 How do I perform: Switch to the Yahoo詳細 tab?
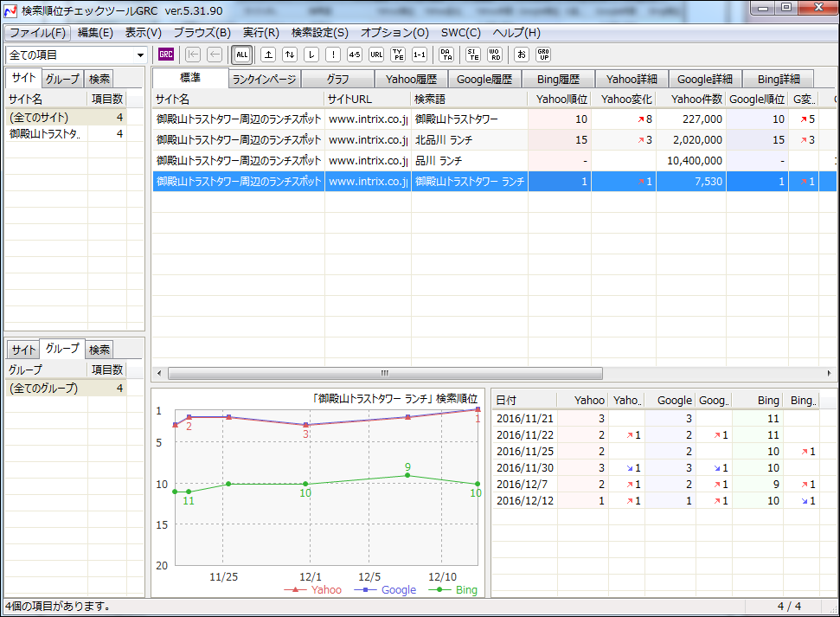[632, 80]
